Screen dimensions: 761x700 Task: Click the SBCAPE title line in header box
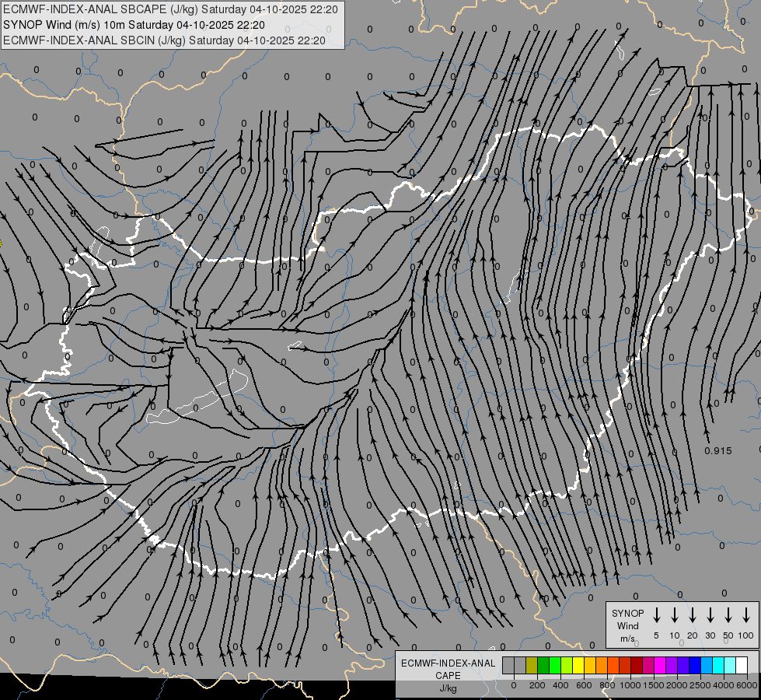click(170, 9)
